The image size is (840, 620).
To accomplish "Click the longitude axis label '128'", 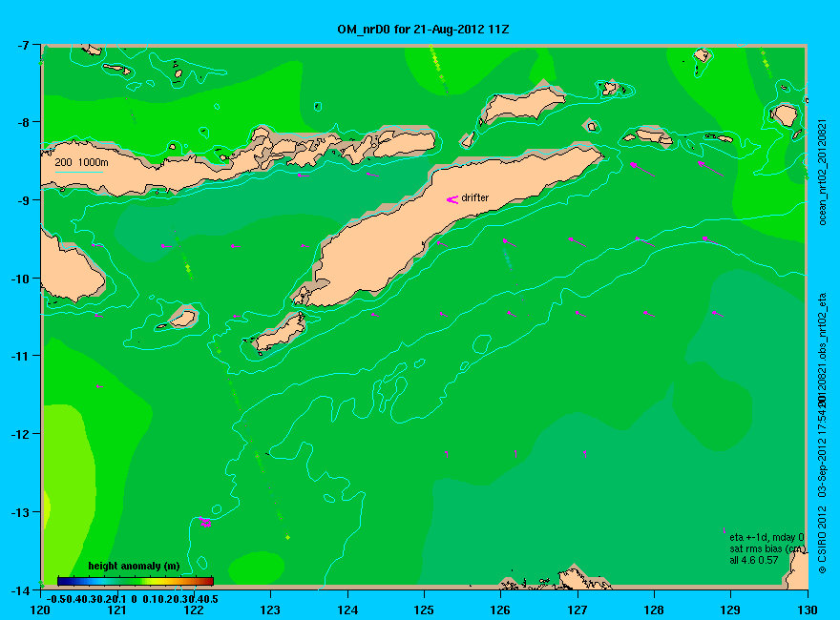I will (654, 610).
